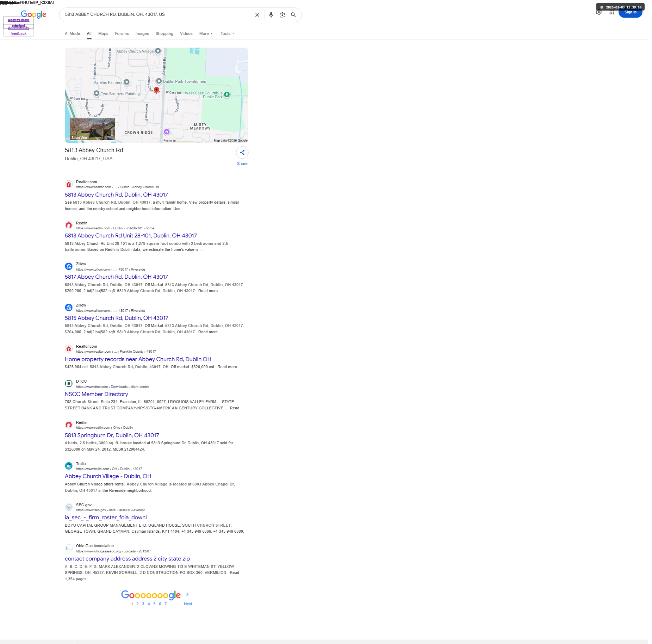The image size is (652, 644).
Task: Open the Google apps grid icon
Action: (611, 12)
